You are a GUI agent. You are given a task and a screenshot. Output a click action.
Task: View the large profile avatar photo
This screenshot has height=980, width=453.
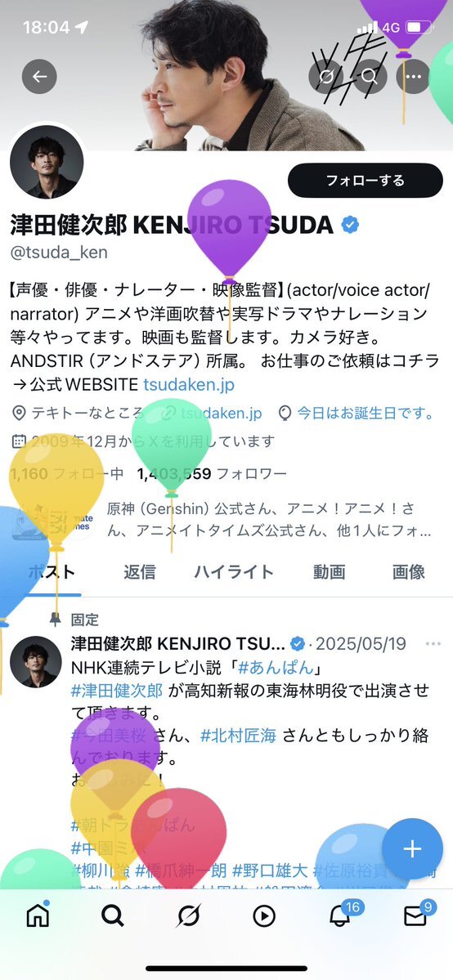click(x=47, y=162)
